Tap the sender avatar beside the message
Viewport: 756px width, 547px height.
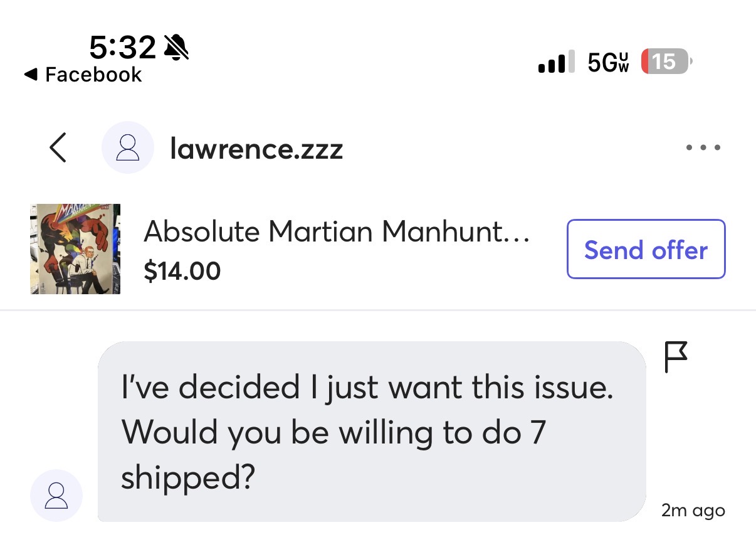pos(56,496)
